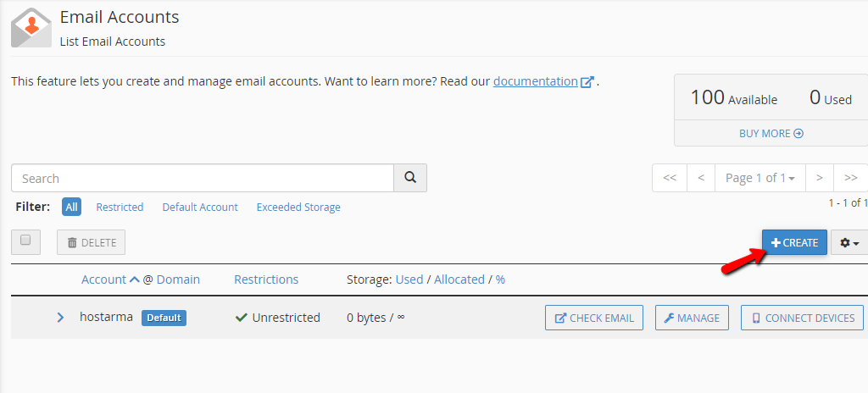Open the Page 1 of 1 dropdown
Image resolution: width=868 pixels, height=393 pixels.
pyautogui.click(x=759, y=178)
